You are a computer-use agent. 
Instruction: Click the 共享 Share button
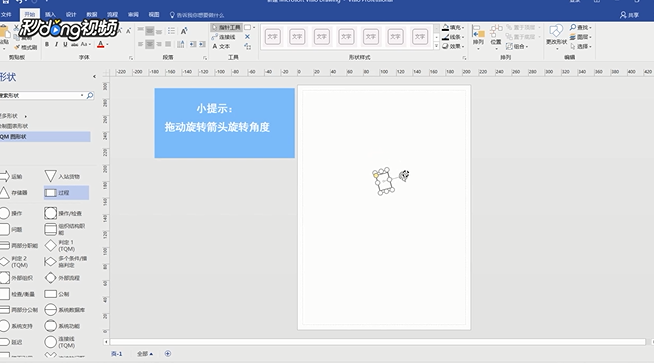click(629, 15)
